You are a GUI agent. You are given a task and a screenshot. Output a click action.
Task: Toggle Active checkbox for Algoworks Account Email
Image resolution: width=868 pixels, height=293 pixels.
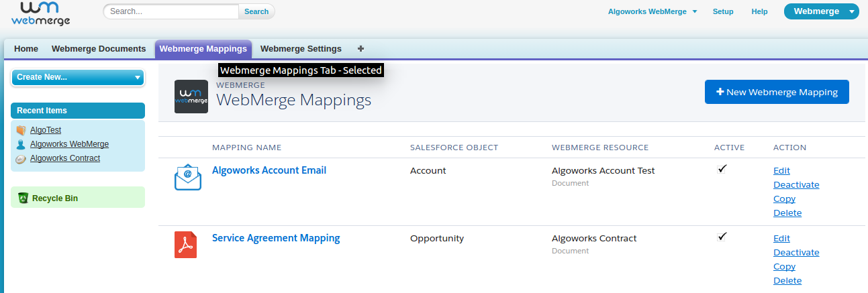722,169
